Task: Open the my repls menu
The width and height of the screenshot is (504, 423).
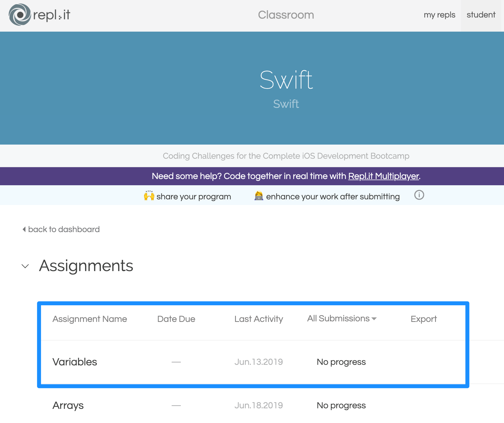Action: 439,15
